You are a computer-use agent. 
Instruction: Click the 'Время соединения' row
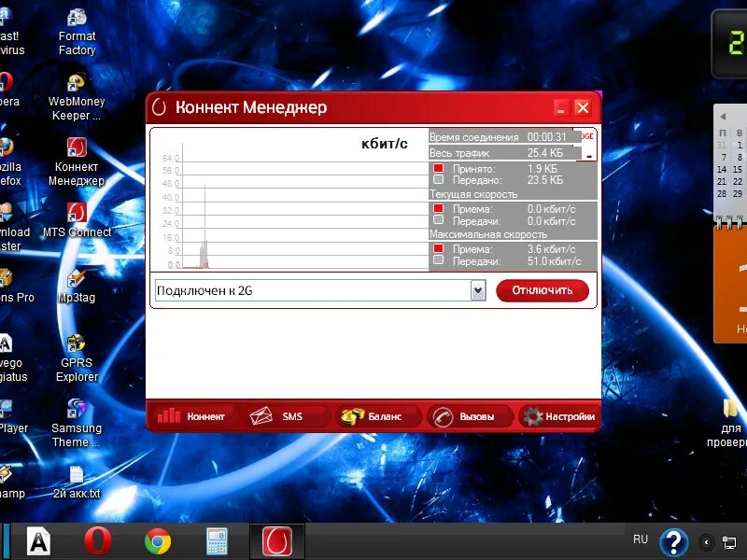[x=504, y=136]
